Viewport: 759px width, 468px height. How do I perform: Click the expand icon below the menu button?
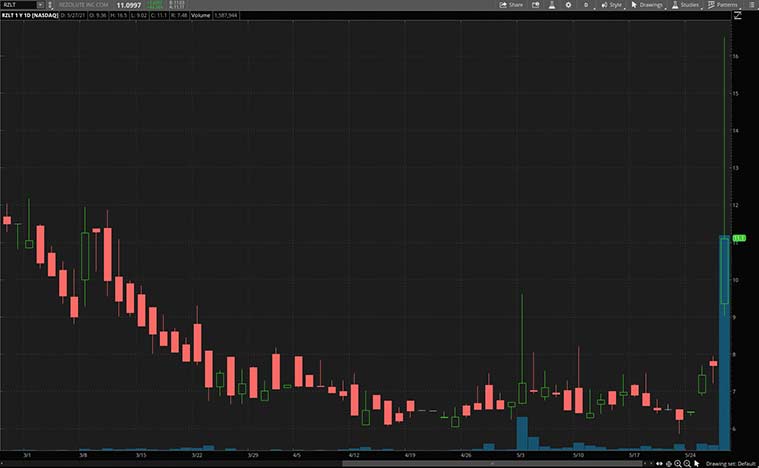click(x=738, y=16)
